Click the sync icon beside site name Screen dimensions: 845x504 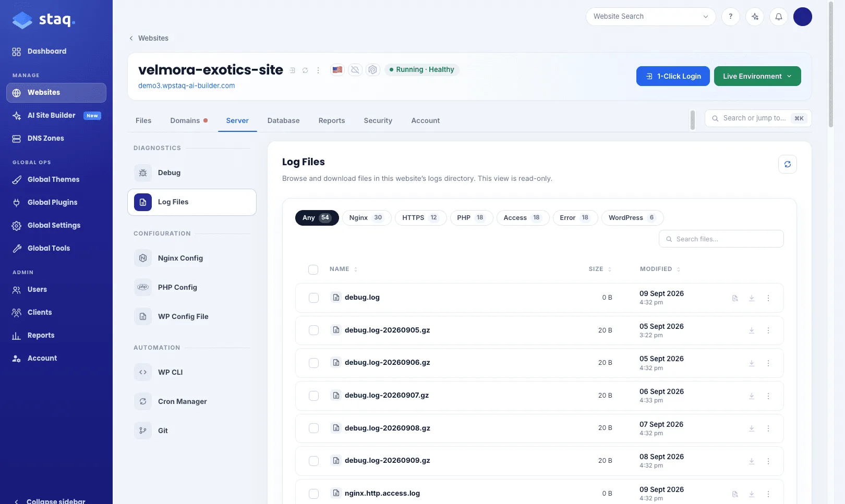click(x=305, y=70)
